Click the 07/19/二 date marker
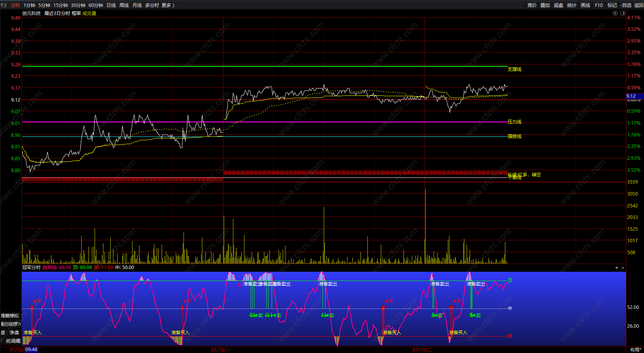This screenshot has width=644, height=353. 422,350
